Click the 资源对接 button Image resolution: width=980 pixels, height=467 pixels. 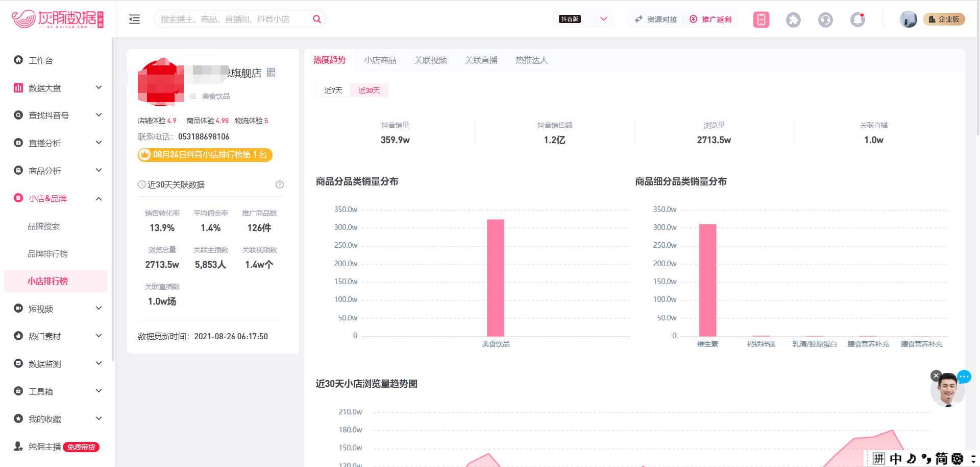tap(656, 19)
